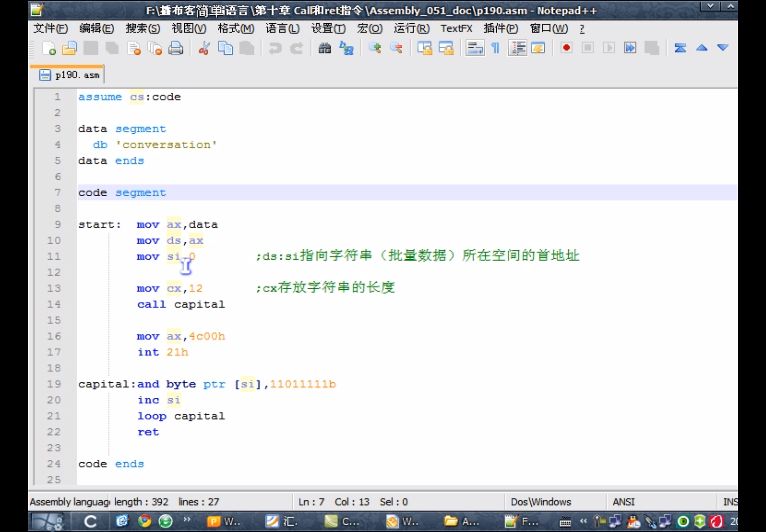Toggle word wrap in the toolbar
Image resolution: width=766 pixels, height=532 pixels.
(475, 48)
